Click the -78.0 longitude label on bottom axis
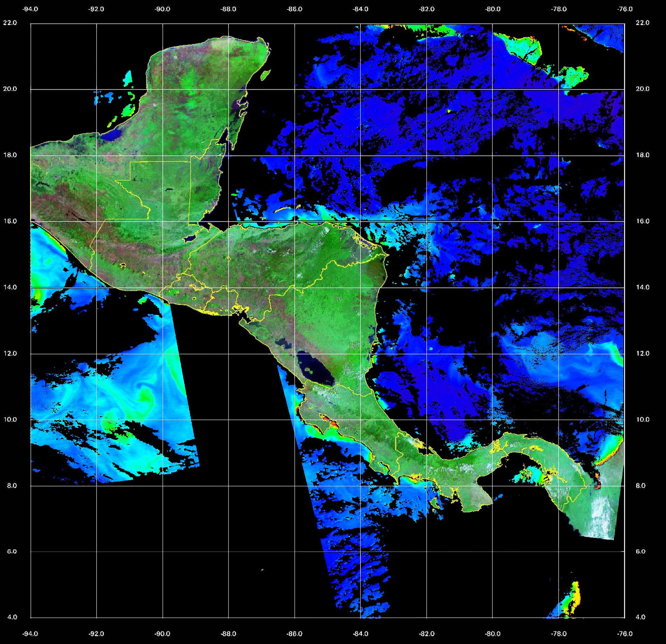666x644 pixels. point(559,633)
